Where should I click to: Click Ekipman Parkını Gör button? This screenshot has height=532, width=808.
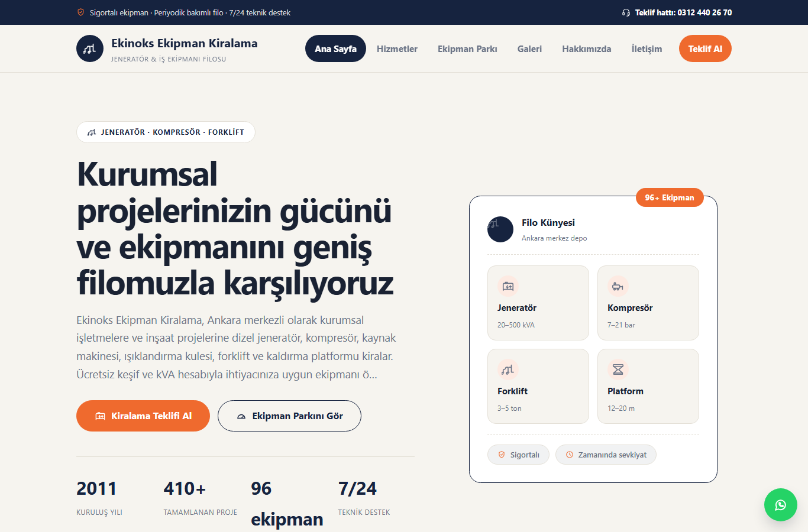[289, 416]
